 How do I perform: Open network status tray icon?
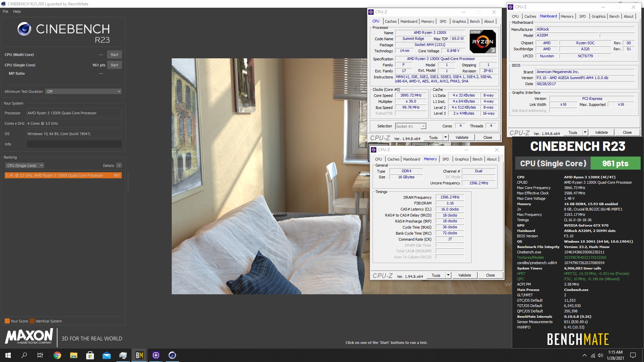[593, 355]
